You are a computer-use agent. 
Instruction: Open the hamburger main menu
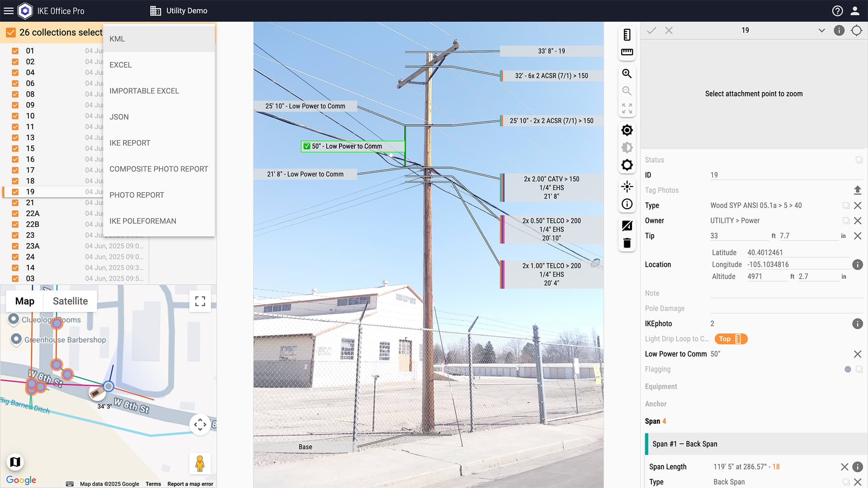(9, 11)
